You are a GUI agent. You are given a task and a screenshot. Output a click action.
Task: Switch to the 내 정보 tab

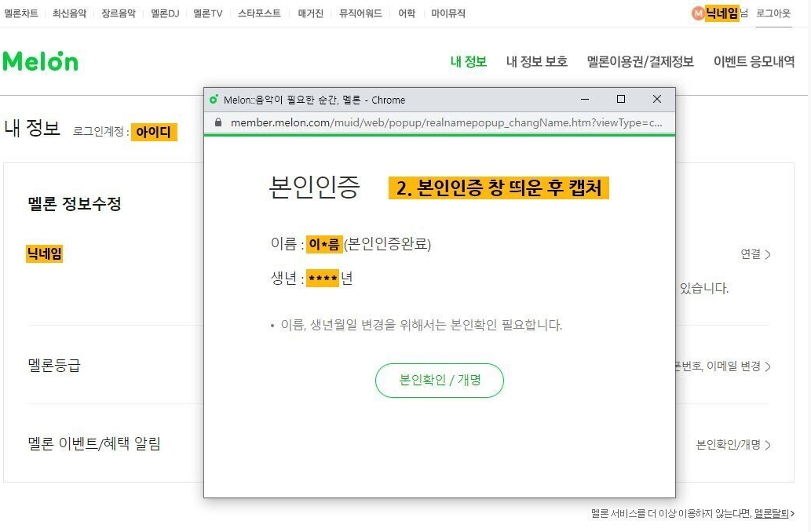tap(469, 61)
